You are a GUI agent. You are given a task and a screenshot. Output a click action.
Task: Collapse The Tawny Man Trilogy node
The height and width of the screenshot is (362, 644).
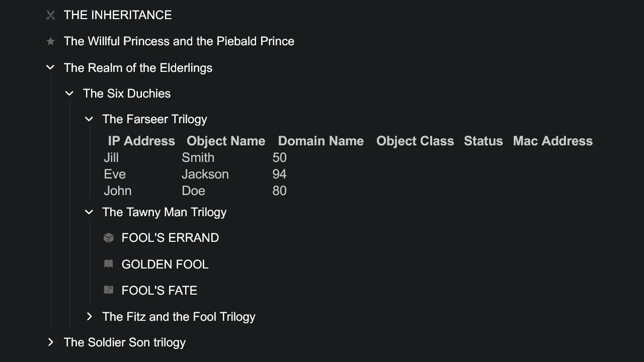(x=89, y=212)
